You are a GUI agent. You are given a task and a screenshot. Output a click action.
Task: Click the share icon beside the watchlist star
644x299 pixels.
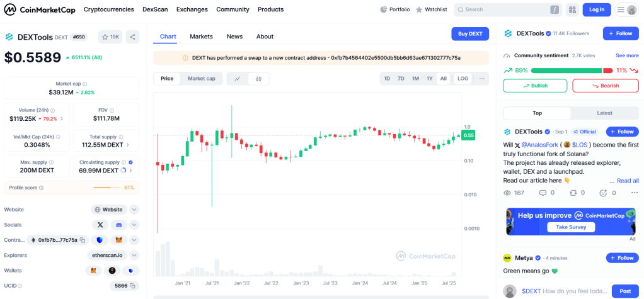pos(132,37)
